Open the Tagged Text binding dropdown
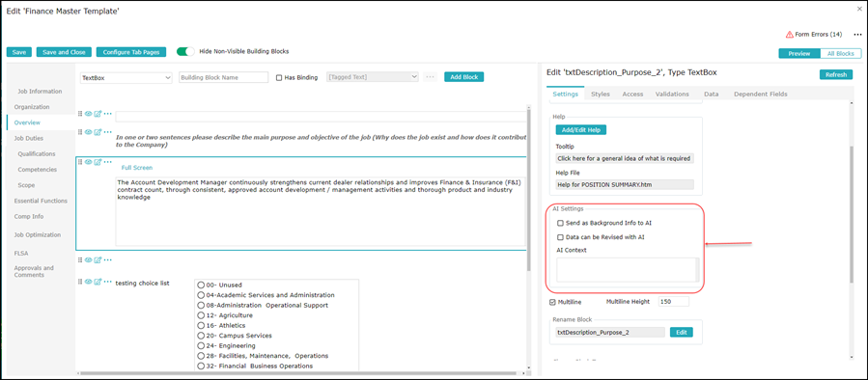The image size is (868, 380). point(373,77)
